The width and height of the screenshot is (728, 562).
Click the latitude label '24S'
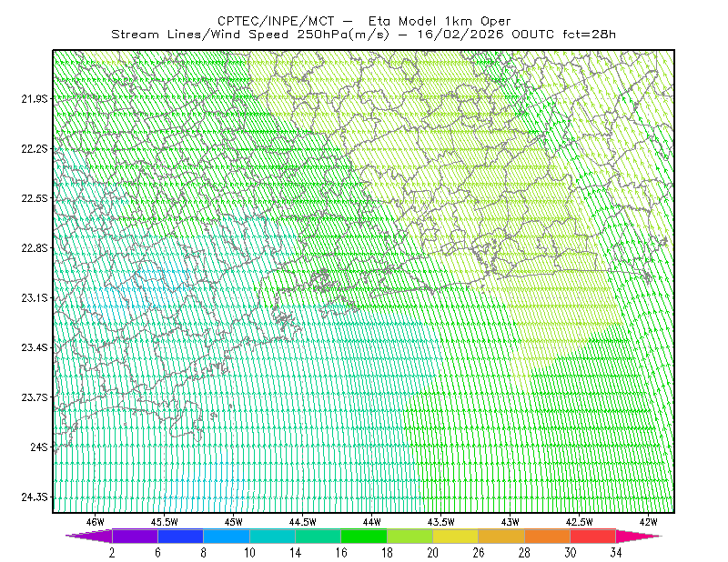[39, 447]
